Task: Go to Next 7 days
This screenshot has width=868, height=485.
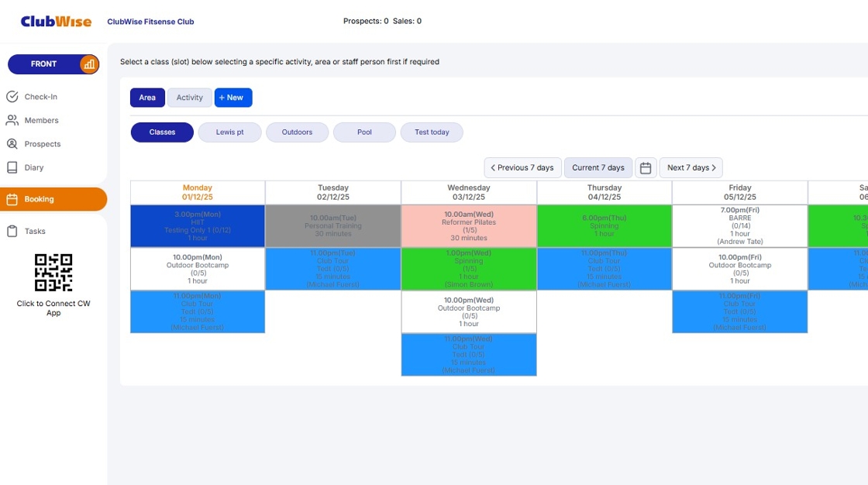Action: (691, 168)
